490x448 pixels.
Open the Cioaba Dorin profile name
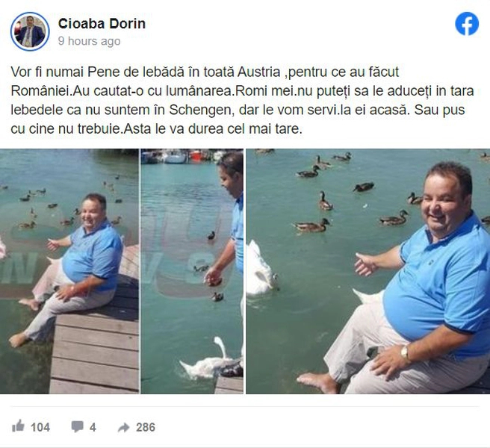click(x=102, y=24)
